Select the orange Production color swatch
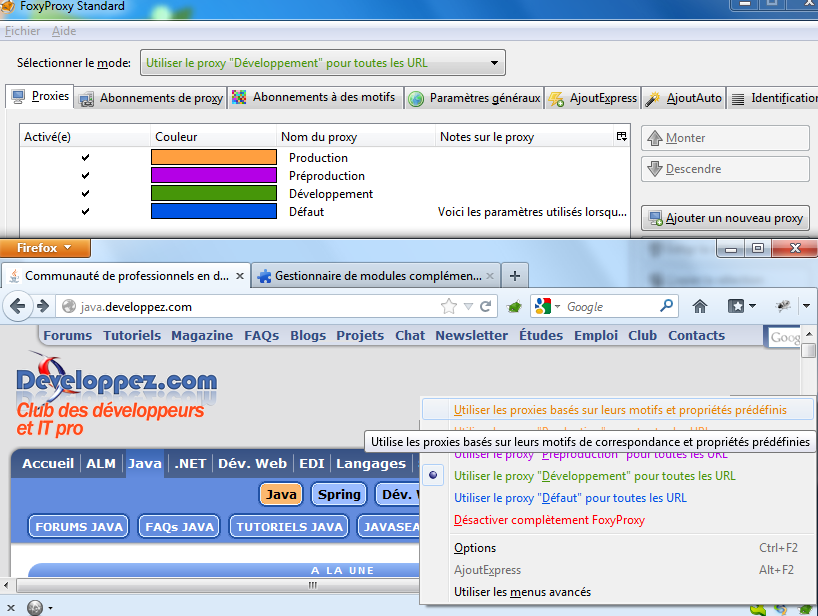 [214, 157]
